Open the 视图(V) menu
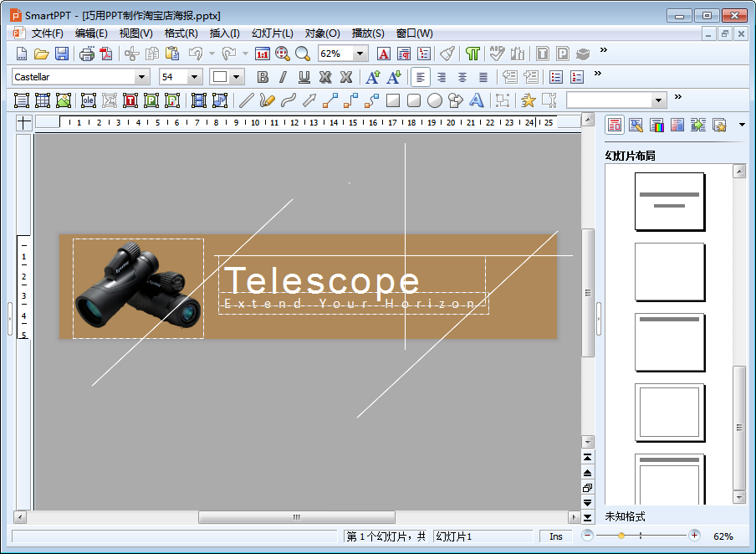This screenshot has height=554, width=756. 136,33
